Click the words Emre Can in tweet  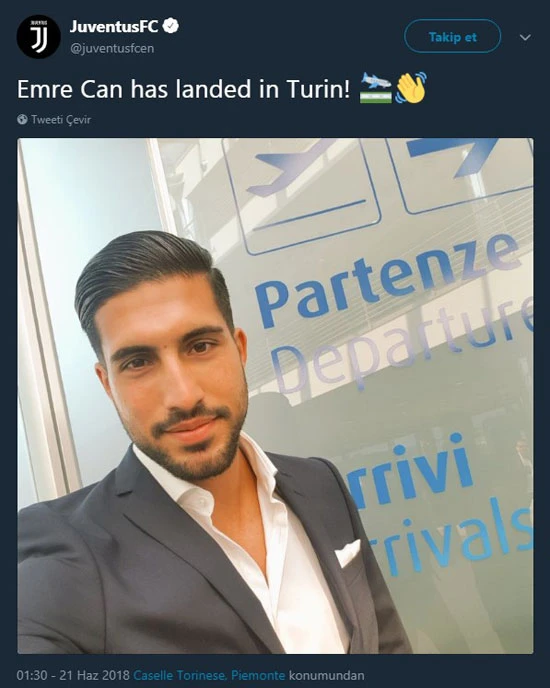tap(70, 89)
